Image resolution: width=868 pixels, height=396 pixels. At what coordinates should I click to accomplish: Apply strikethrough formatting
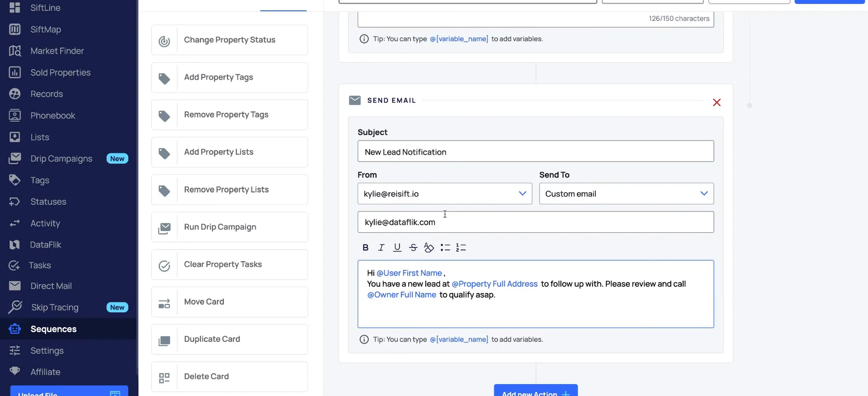click(x=413, y=247)
